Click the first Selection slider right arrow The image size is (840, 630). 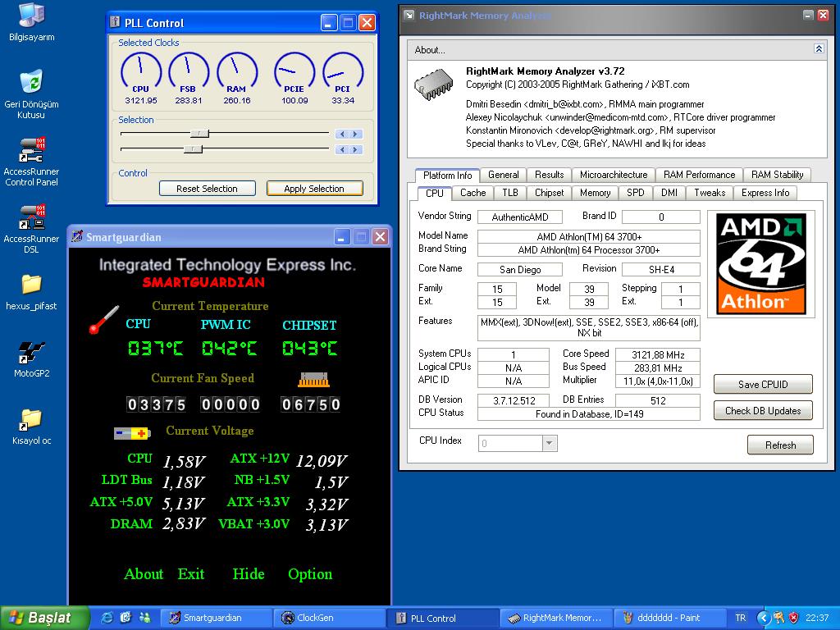click(354, 134)
